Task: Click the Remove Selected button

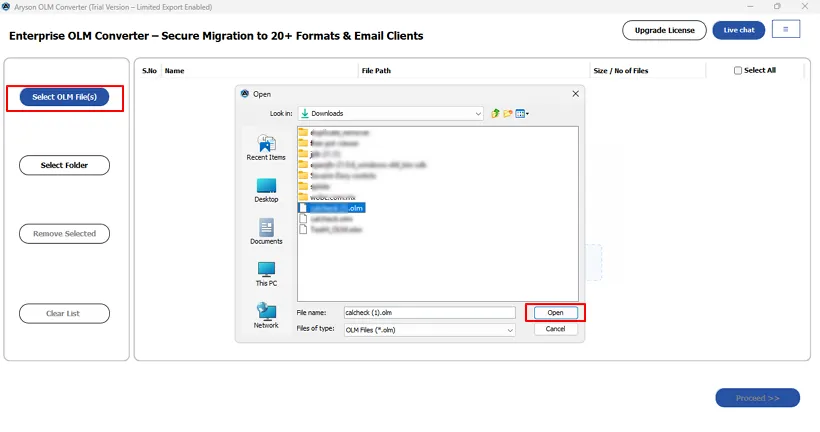Action: pos(64,234)
